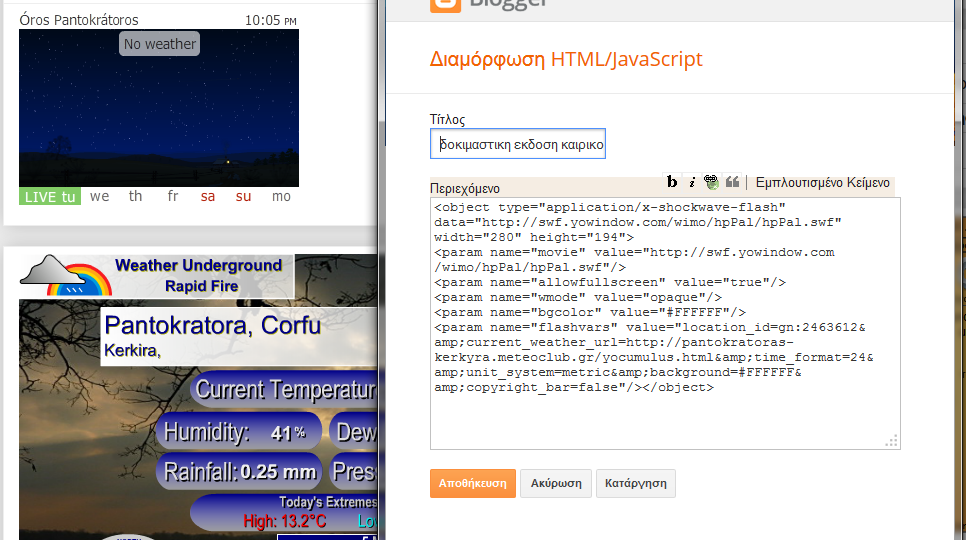Image resolution: width=966 pixels, height=540 pixels.
Task: Select the 'we' day forecast tab
Action: pyautogui.click(x=99, y=197)
